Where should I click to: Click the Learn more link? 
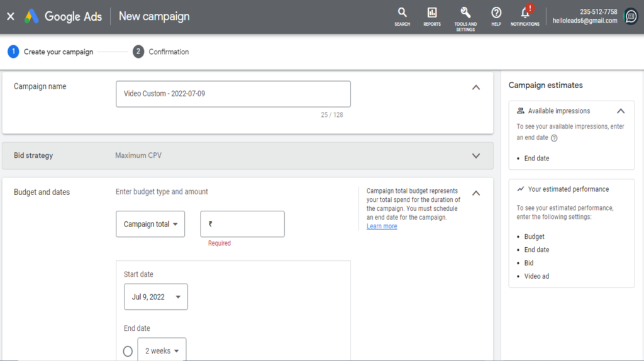[382, 226]
